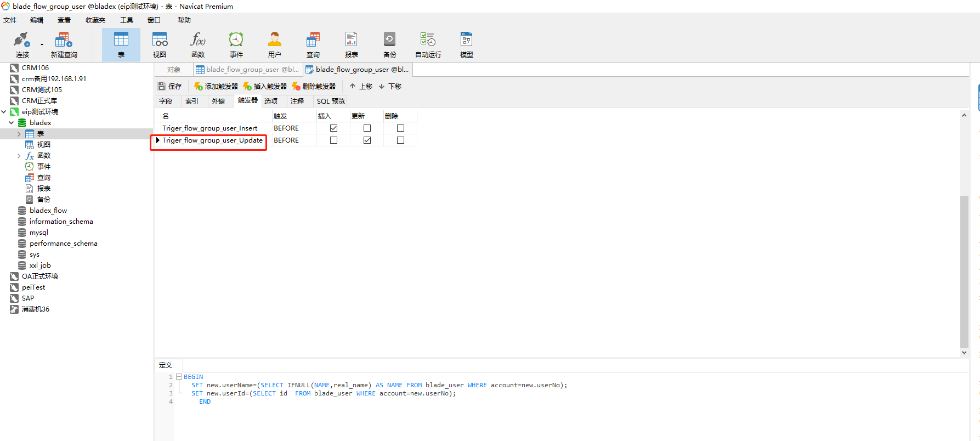Select the bladex_flow database
The height and width of the screenshot is (441, 980).
48,210
